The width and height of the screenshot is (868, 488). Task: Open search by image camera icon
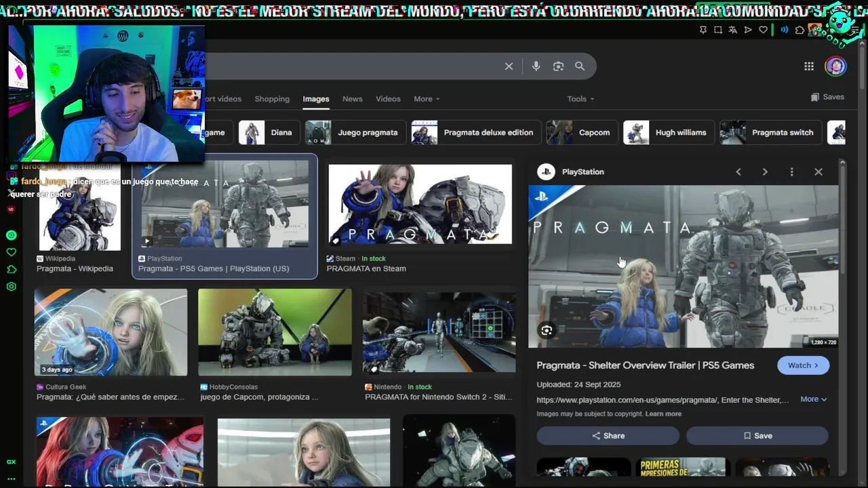click(x=558, y=66)
